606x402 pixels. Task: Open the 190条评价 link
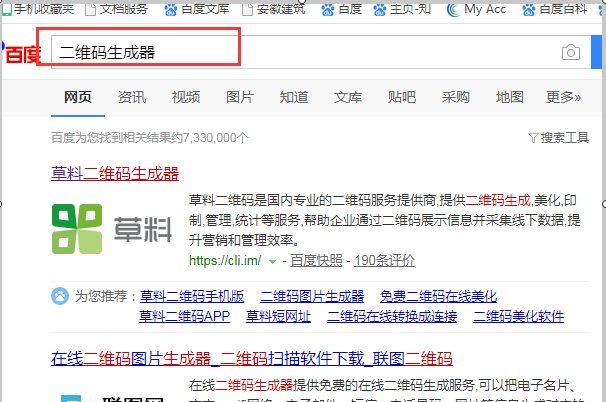pos(384,261)
